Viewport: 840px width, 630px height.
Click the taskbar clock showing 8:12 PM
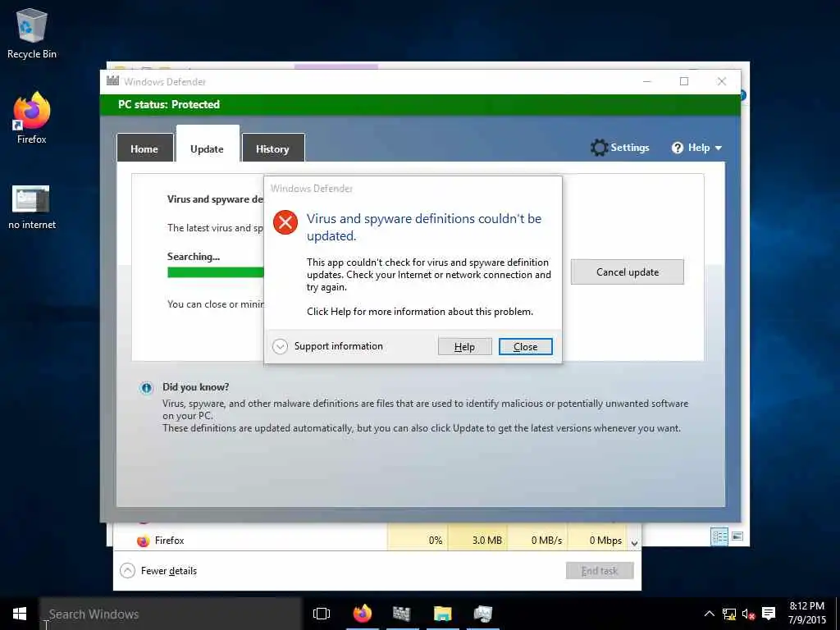(x=807, y=613)
